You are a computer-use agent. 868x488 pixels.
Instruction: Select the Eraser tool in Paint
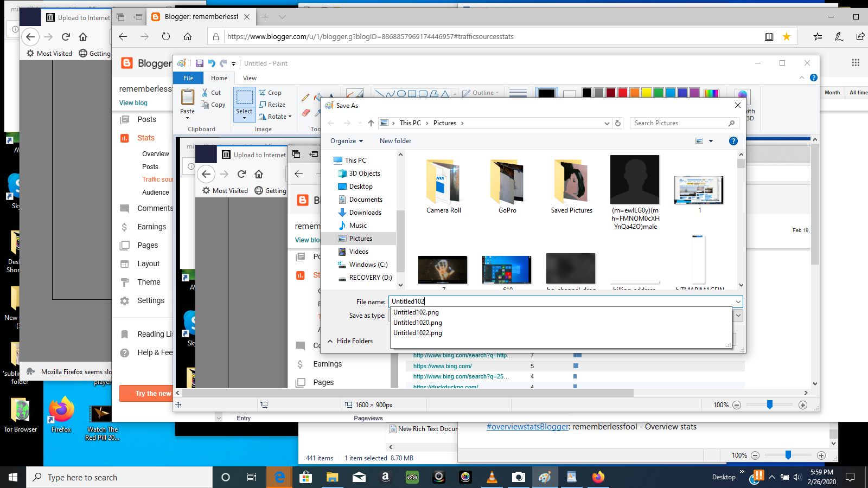(x=306, y=113)
